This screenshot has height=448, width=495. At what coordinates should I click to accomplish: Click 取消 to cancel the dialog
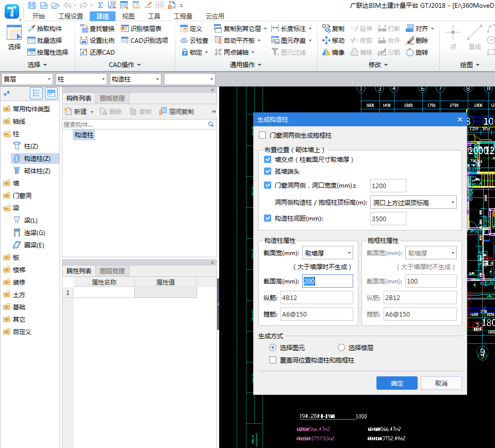[x=441, y=383]
